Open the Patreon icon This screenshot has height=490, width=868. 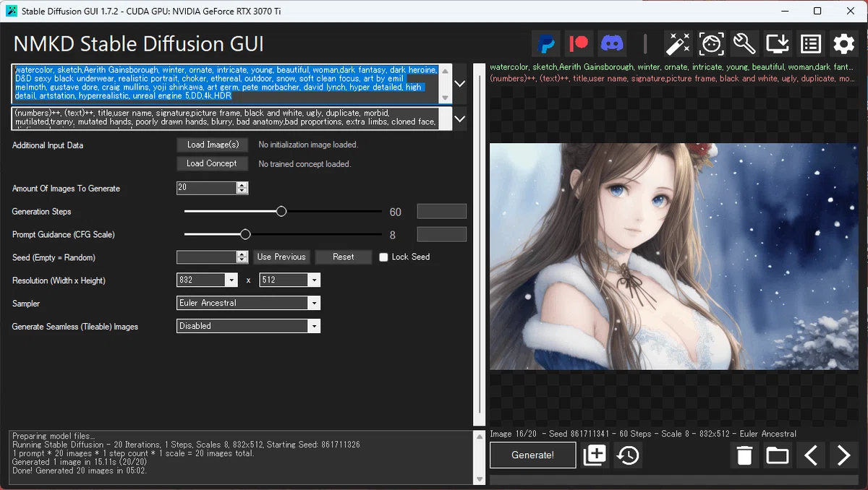[579, 44]
